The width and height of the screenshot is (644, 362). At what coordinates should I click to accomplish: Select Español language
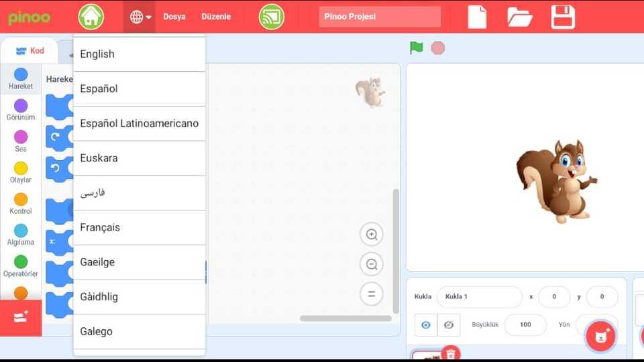click(x=140, y=89)
